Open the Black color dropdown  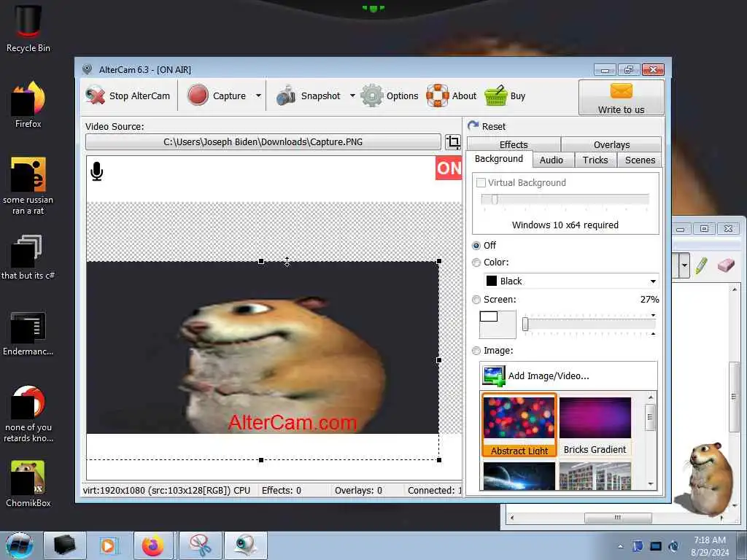tap(571, 281)
